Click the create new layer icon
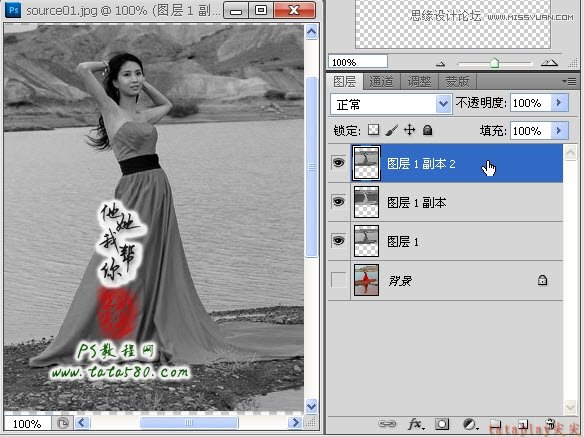Image resolution: width=584 pixels, height=437 pixels. 523,424
